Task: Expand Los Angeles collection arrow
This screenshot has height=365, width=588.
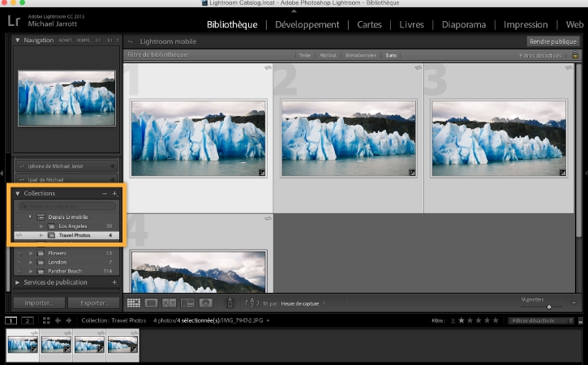Action: tap(41, 226)
